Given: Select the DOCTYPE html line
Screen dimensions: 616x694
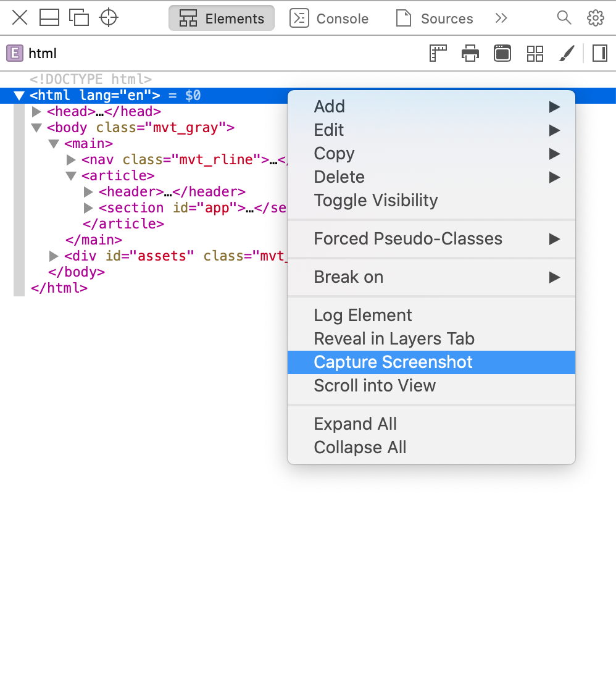Looking at the screenshot, I should (x=91, y=79).
